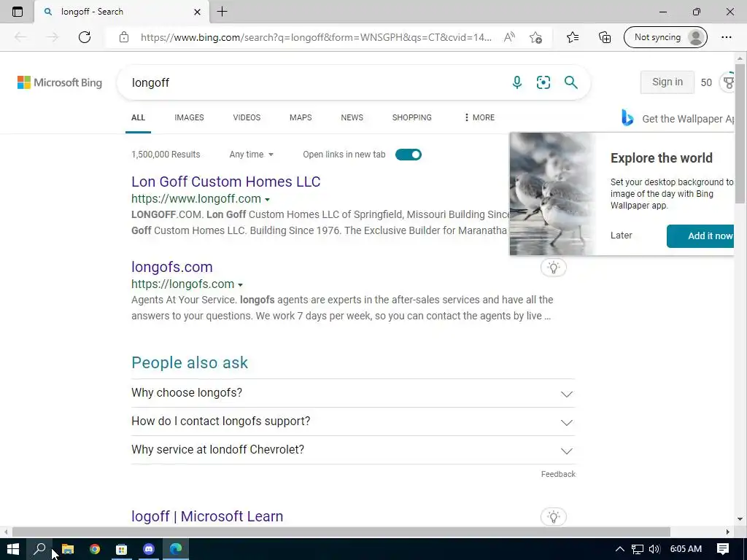
Task: Expand 'Why service at londoff Chevrolet?'
Action: pos(353,450)
